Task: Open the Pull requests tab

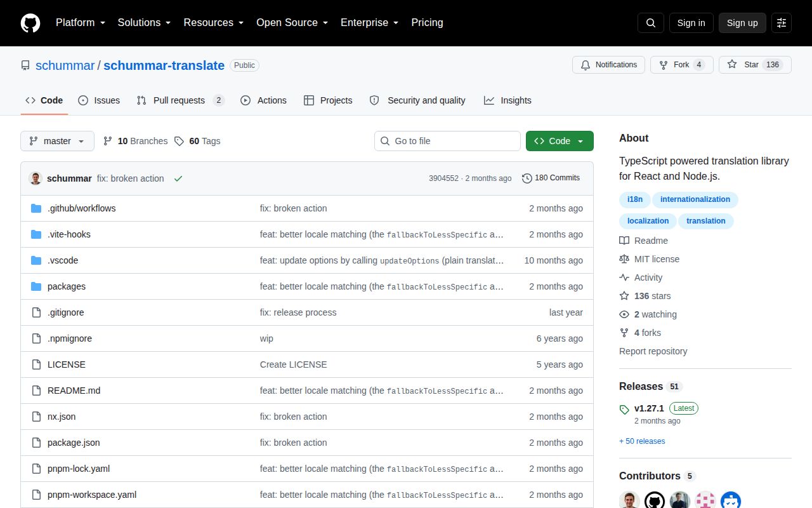Action: (x=180, y=100)
